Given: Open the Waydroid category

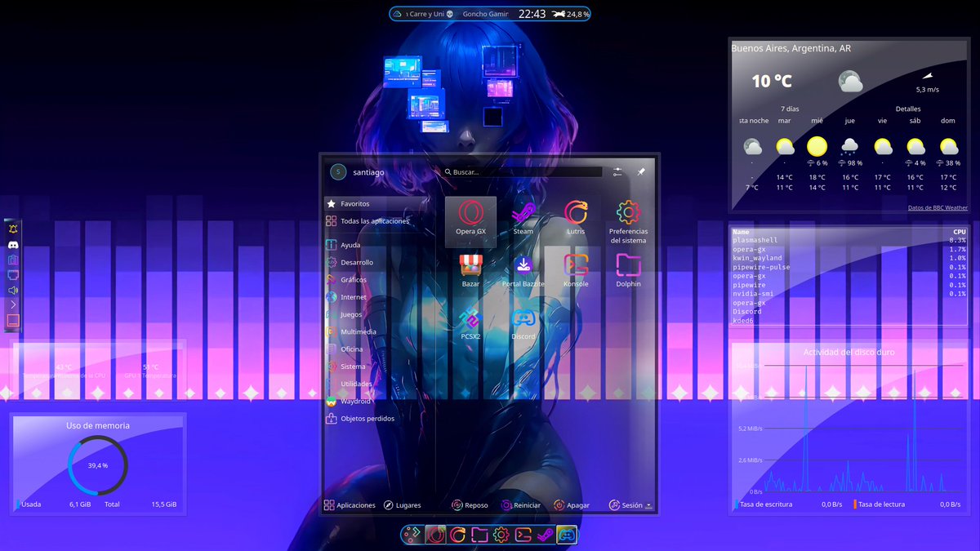Looking at the screenshot, I should [x=377, y=401].
